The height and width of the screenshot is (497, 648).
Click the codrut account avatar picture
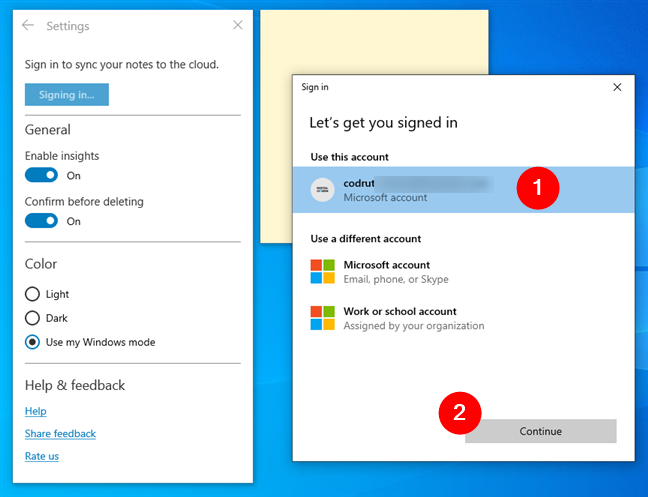pyautogui.click(x=322, y=190)
